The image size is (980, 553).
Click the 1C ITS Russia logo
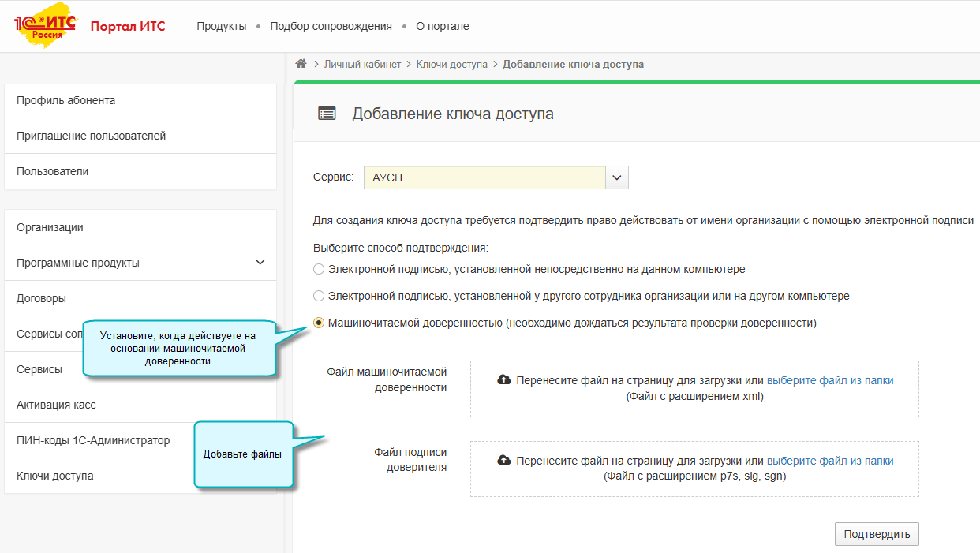click(x=46, y=27)
